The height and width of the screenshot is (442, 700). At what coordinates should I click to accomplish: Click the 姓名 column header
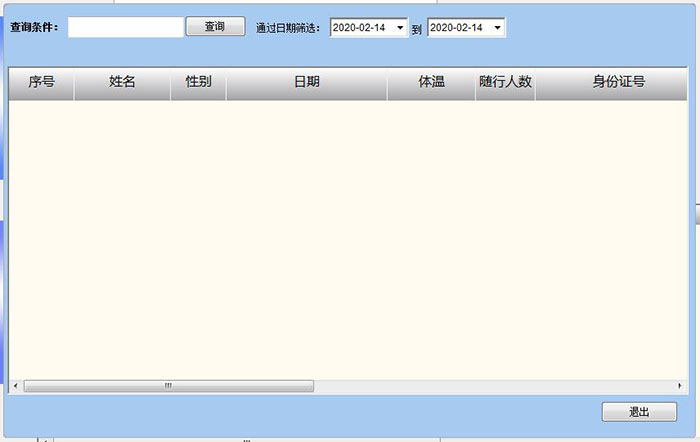122,83
